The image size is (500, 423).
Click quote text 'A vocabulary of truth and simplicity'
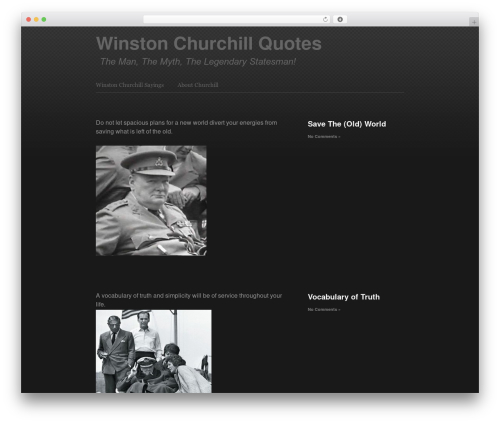tap(189, 300)
